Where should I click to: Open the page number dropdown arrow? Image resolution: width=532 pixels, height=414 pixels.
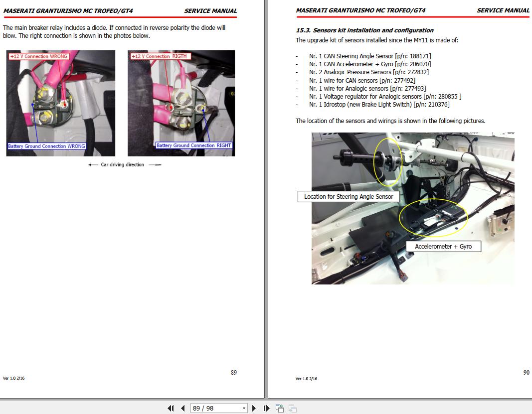(x=244, y=408)
